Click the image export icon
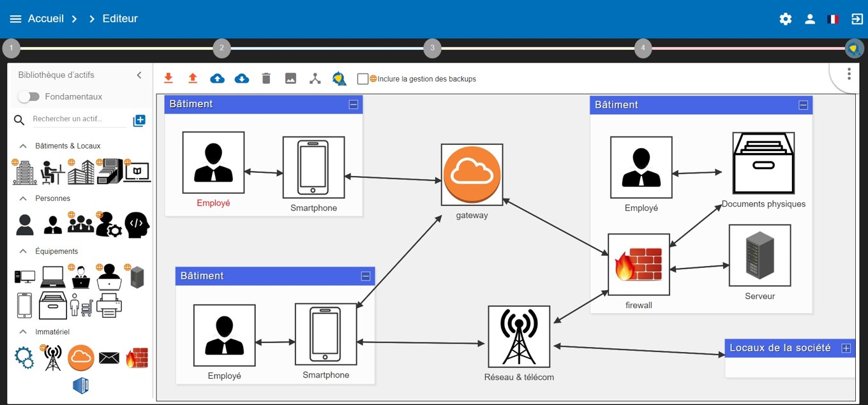This screenshot has height=405, width=868. (290, 78)
